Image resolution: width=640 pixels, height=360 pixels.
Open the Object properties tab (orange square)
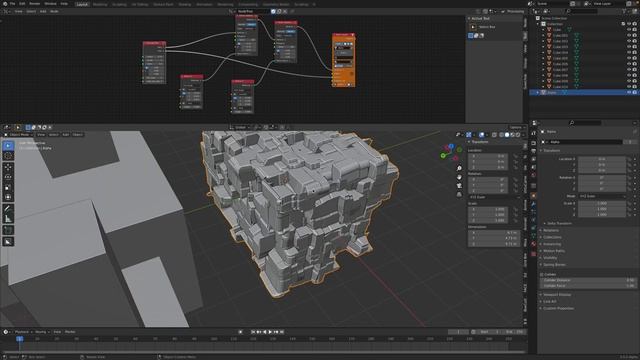click(x=533, y=196)
